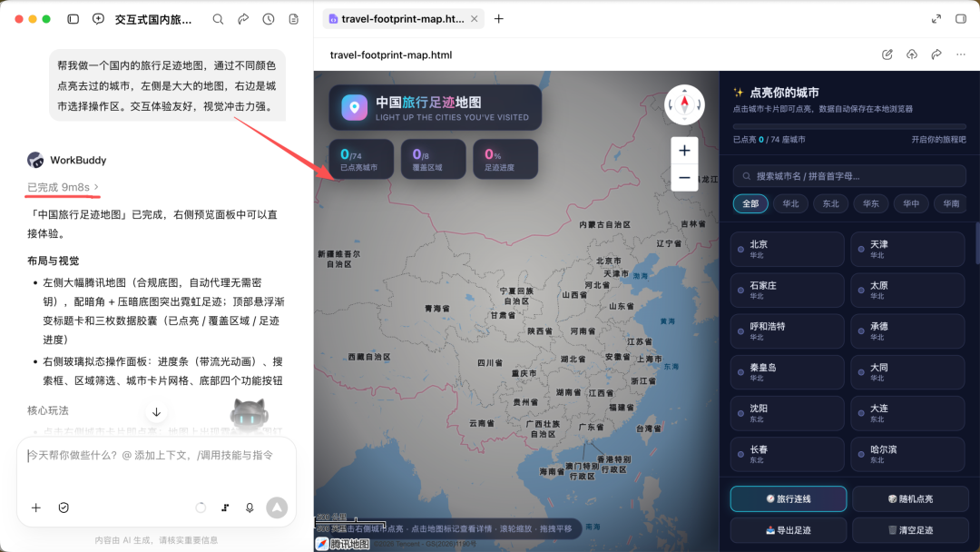Image resolution: width=980 pixels, height=552 pixels.
Task: Select the 全部 region filter
Action: click(750, 203)
